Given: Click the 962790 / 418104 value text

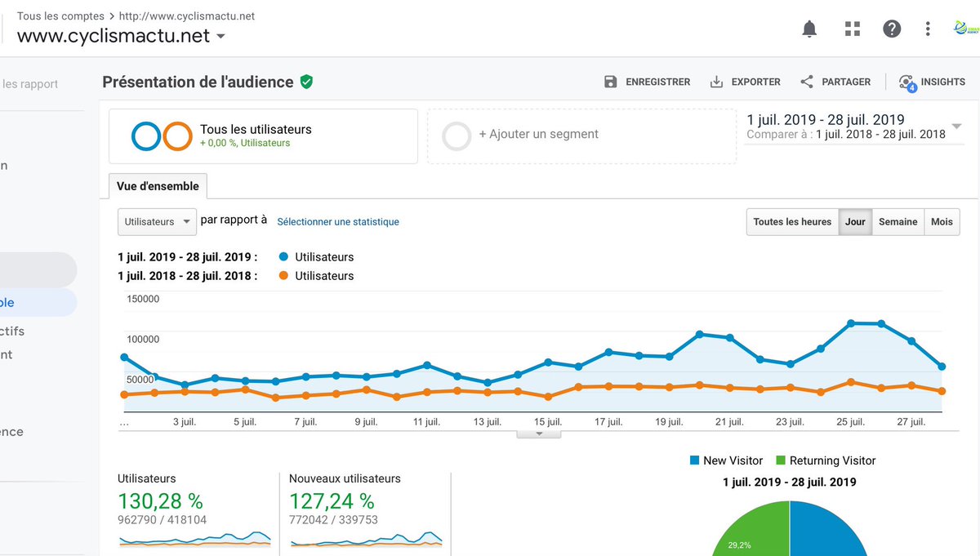Looking at the screenshot, I should click(x=162, y=519).
